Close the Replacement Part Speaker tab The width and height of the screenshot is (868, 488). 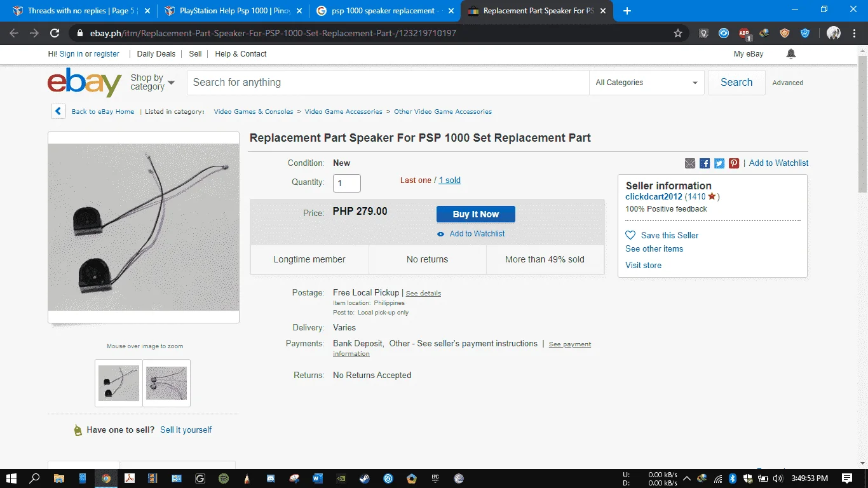coord(603,11)
